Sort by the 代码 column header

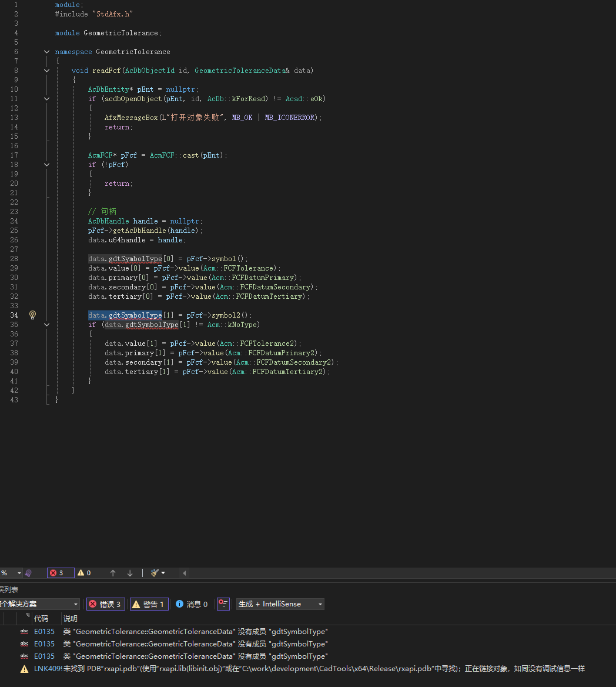tap(41, 619)
